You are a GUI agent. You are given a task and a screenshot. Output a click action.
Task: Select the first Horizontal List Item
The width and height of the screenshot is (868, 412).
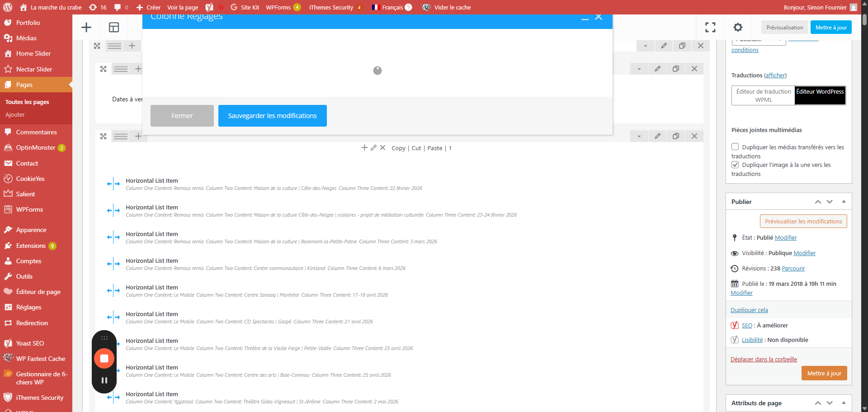click(x=152, y=181)
